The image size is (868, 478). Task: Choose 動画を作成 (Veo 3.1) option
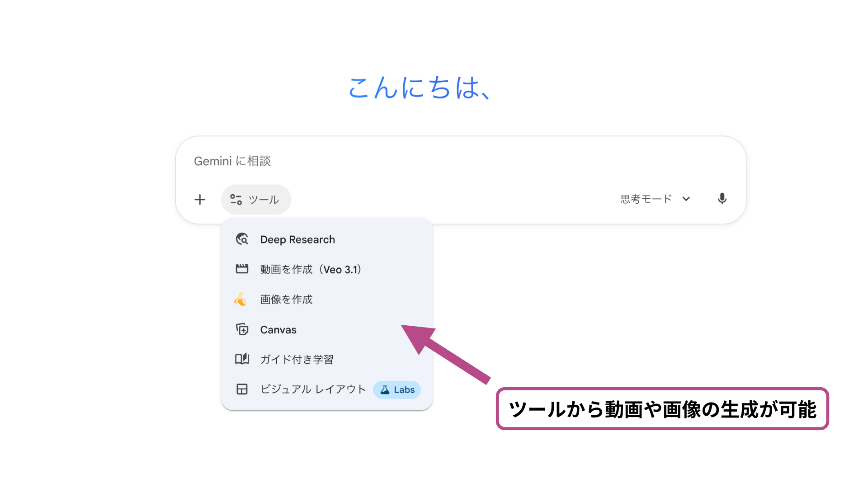311,270
